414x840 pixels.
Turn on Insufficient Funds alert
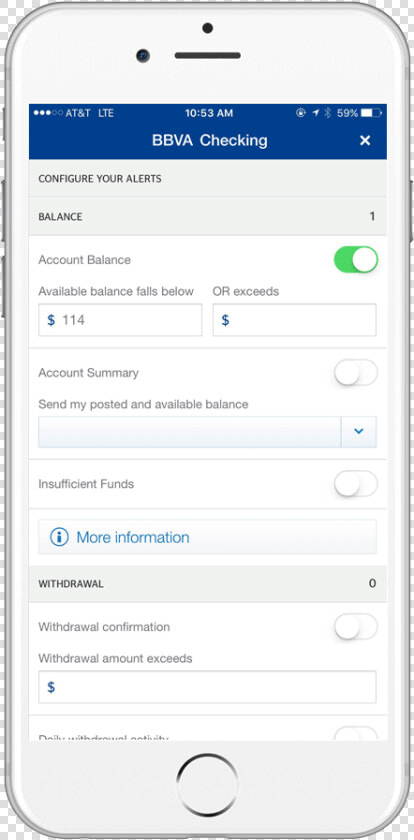356,484
